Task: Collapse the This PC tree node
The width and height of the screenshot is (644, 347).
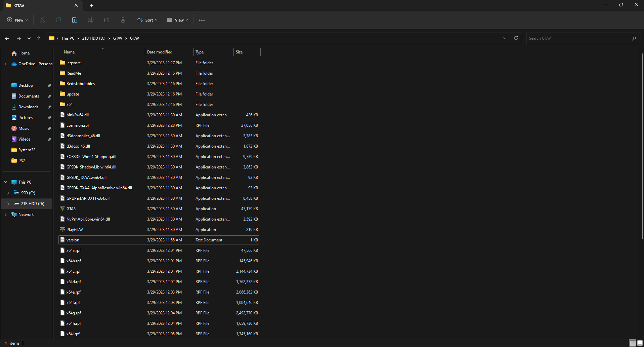Action: pyautogui.click(x=5, y=182)
